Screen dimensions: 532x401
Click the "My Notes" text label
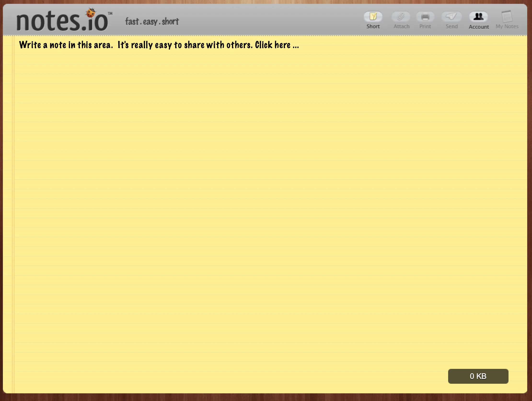[507, 26]
